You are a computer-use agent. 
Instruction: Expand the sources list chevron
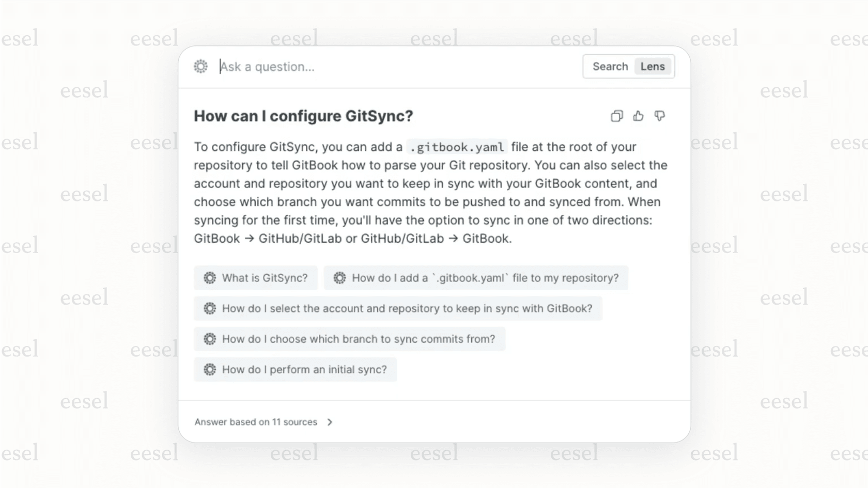330,422
